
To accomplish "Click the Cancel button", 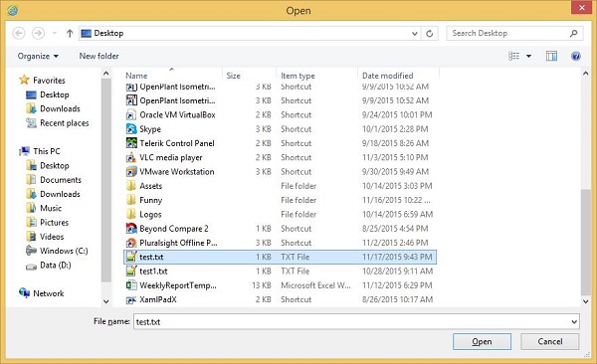I will pyautogui.click(x=550, y=341).
